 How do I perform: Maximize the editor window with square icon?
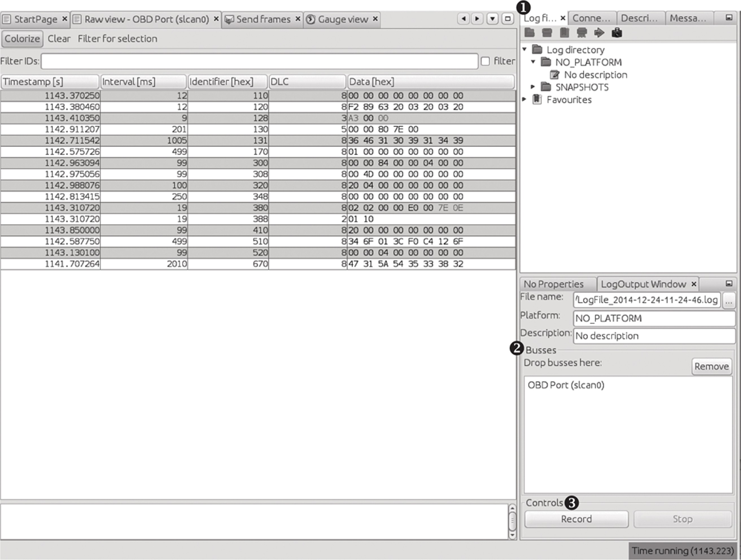coord(508,19)
